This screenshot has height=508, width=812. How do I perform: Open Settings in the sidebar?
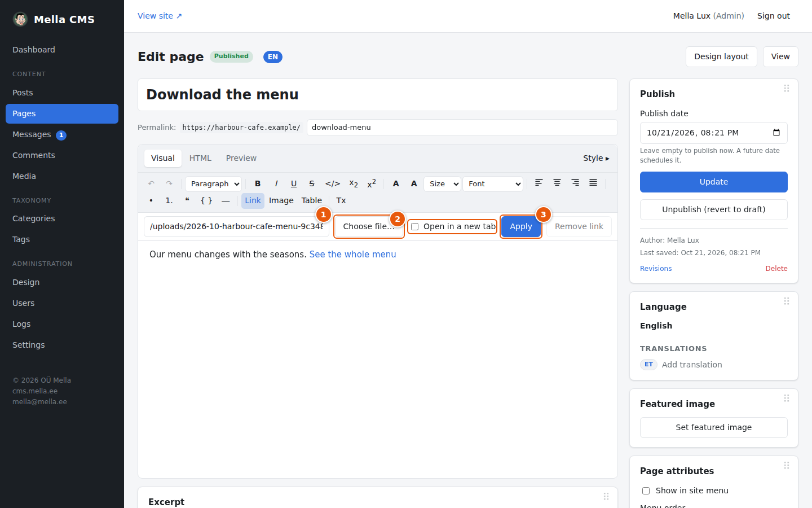tap(62, 345)
